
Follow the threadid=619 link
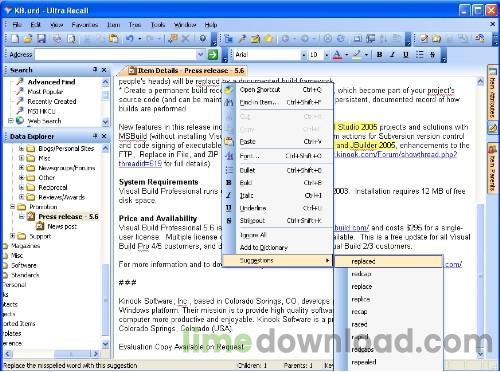[140, 164]
